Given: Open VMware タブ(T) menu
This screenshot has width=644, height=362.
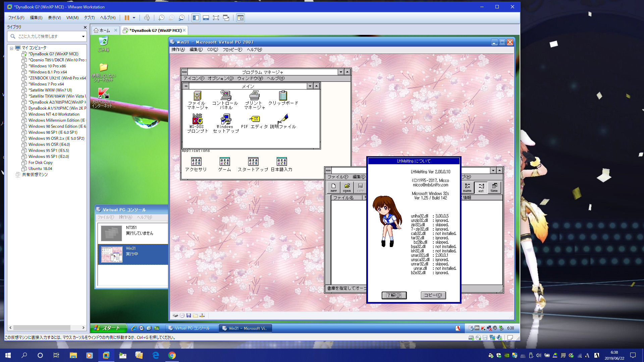Looking at the screenshot, I should pos(89,18).
